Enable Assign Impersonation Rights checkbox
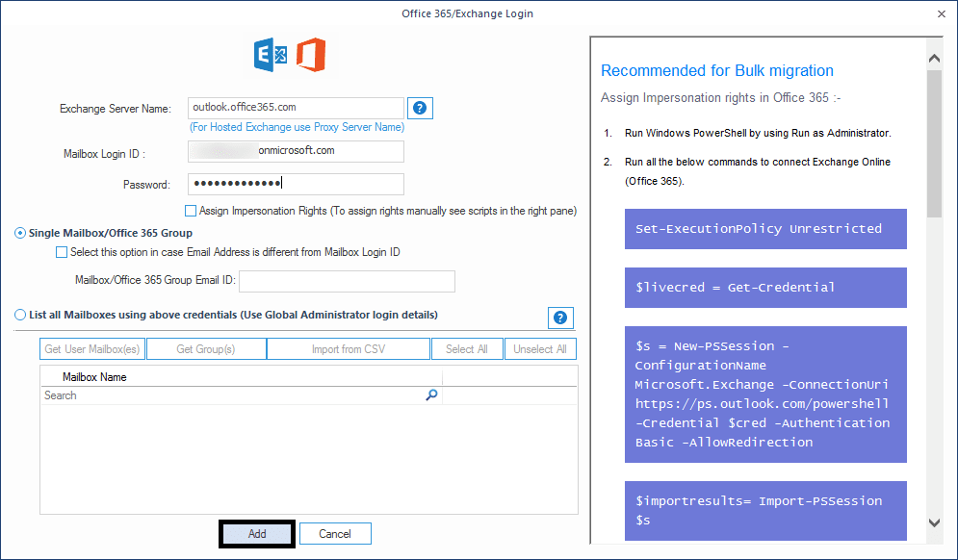958x560 pixels. [191, 211]
